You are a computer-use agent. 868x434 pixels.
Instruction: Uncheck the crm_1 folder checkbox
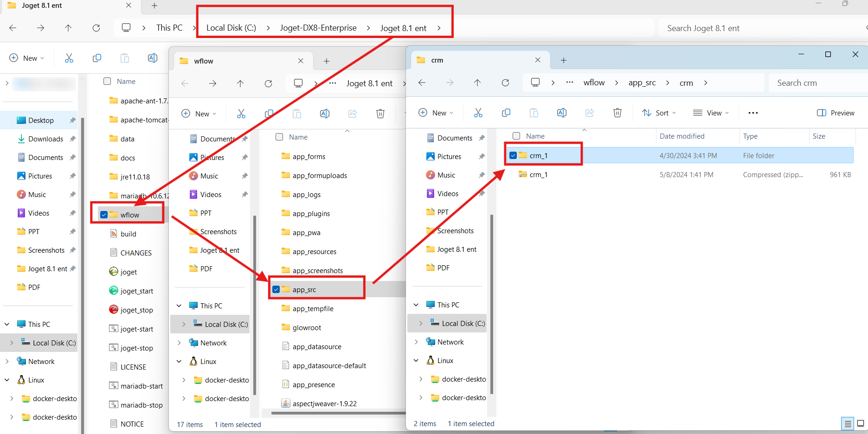[x=513, y=155]
